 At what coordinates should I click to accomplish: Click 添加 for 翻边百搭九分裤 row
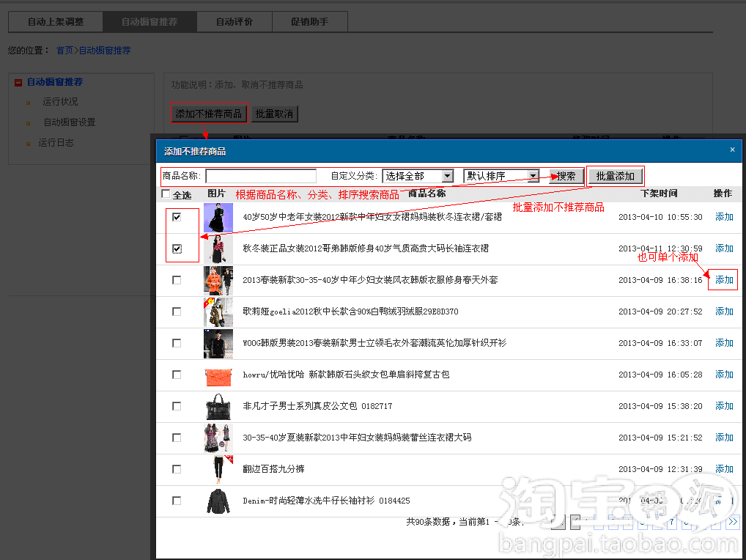point(724,469)
